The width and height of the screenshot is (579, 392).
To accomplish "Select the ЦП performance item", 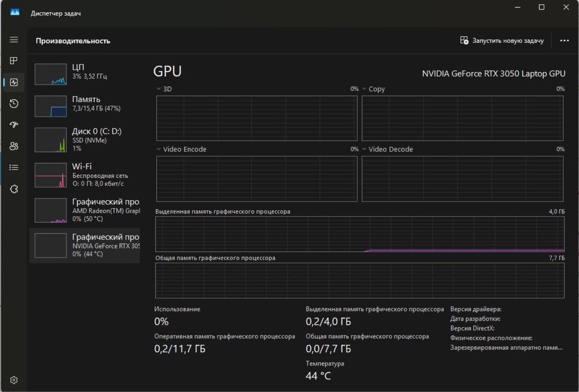I will coord(85,74).
